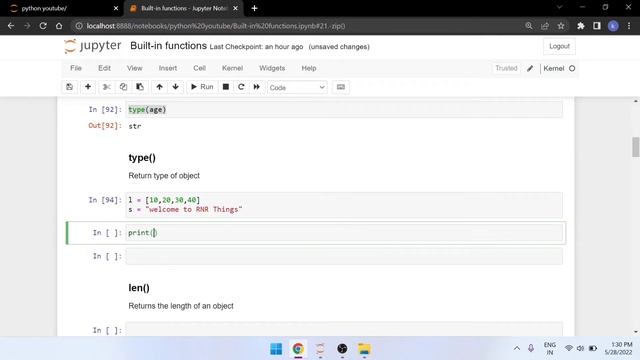Click the type(age) code cell
Image resolution: width=640 pixels, height=360 pixels.
point(344,109)
